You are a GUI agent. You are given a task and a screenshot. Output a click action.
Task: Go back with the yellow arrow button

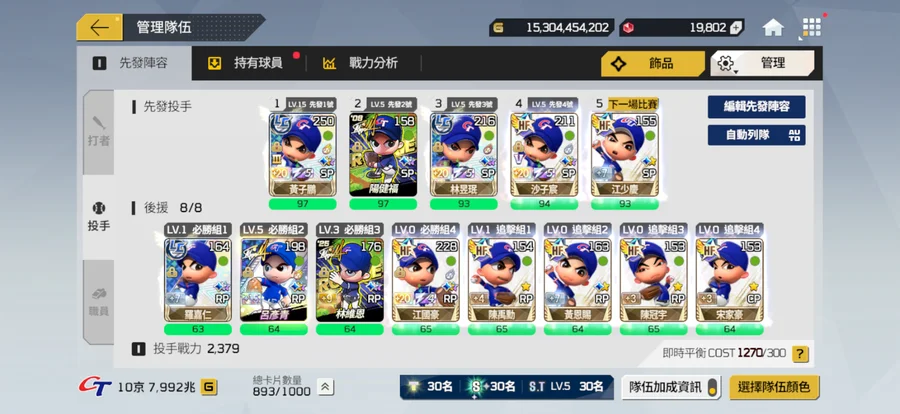99,28
